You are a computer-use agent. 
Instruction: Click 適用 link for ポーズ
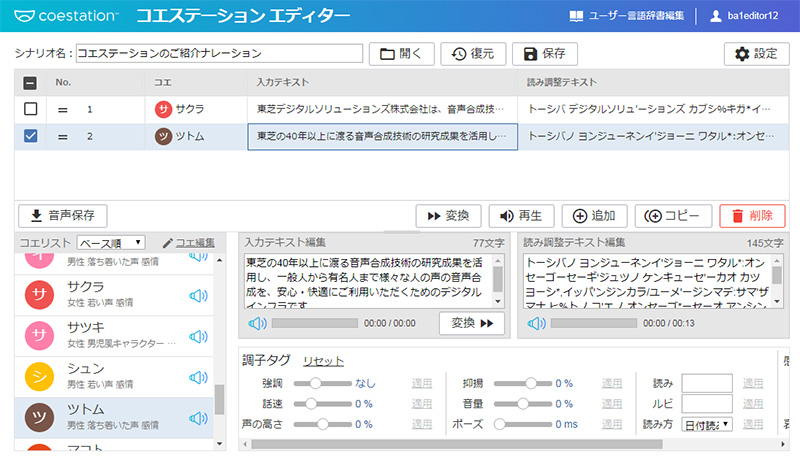point(612,424)
